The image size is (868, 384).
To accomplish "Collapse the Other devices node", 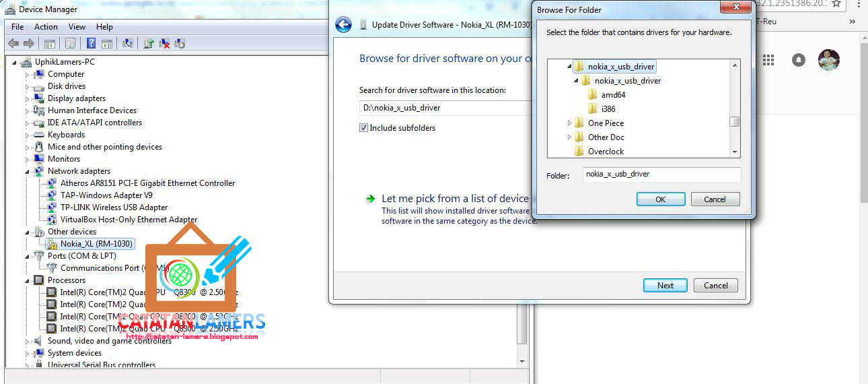I will [x=28, y=232].
